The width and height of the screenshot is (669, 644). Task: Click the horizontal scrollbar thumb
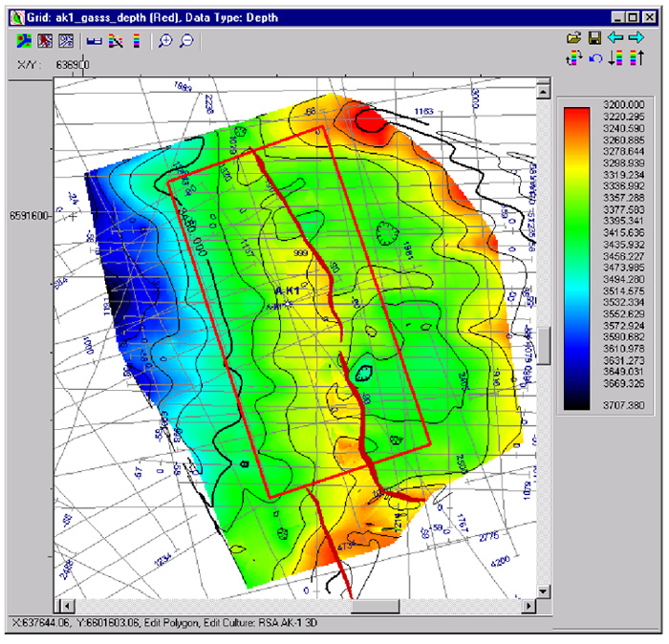pyautogui.click(x=375, y=606)
